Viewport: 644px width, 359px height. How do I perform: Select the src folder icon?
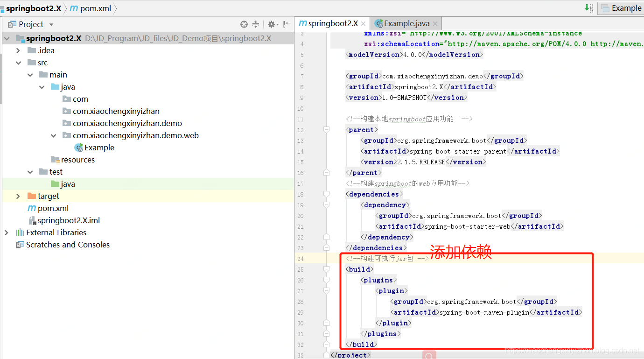pyautogui.click(x=32, y=63)
